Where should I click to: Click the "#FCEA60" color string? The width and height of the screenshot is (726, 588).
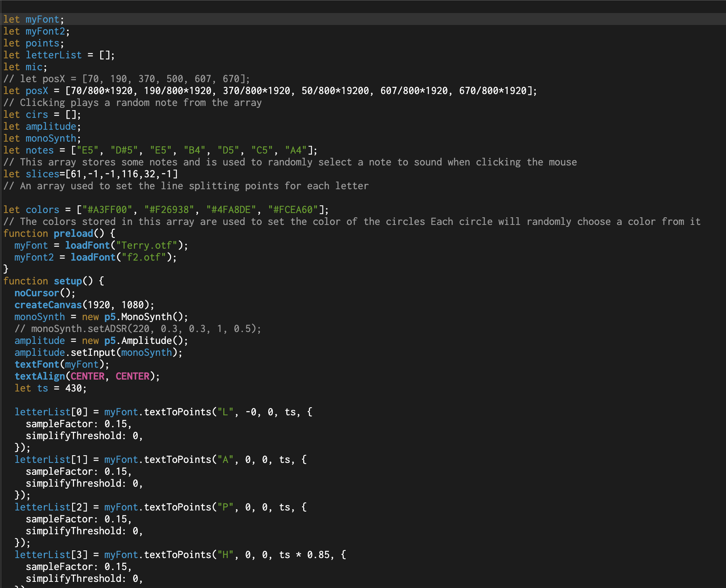[x=293, y=210]
